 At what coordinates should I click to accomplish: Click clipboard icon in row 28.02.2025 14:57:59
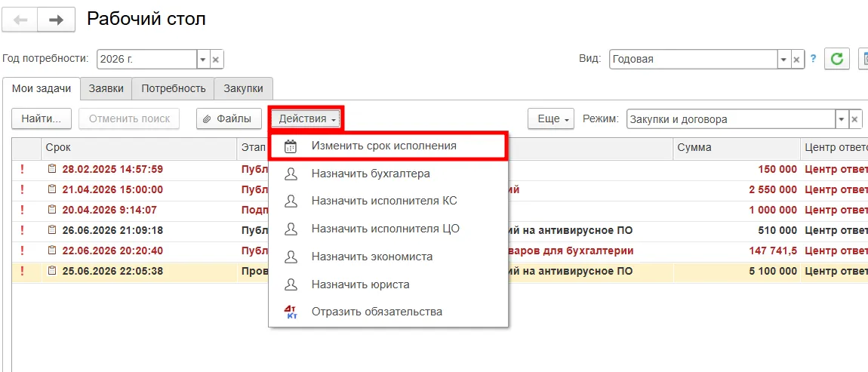coord(53,169)
